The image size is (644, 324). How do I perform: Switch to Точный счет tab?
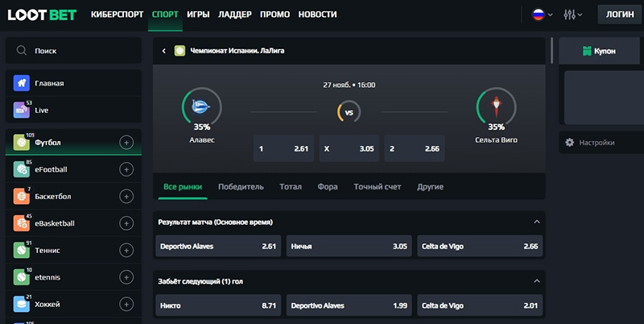378,187
